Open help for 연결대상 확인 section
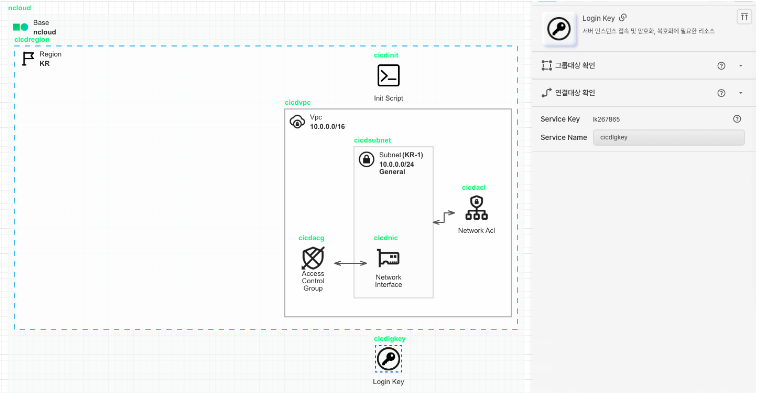The height and width of the screenshot is (393, 757). pyautogui.click(x=721, y=93)
